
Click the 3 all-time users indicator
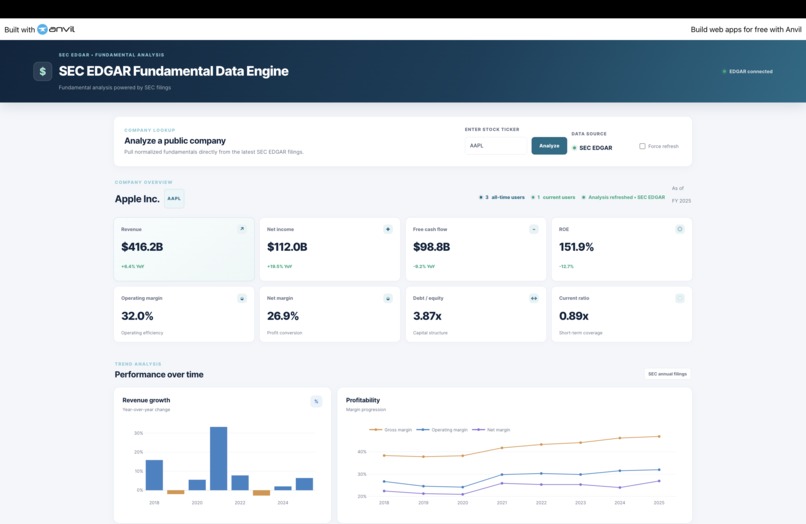pos(502,197)
